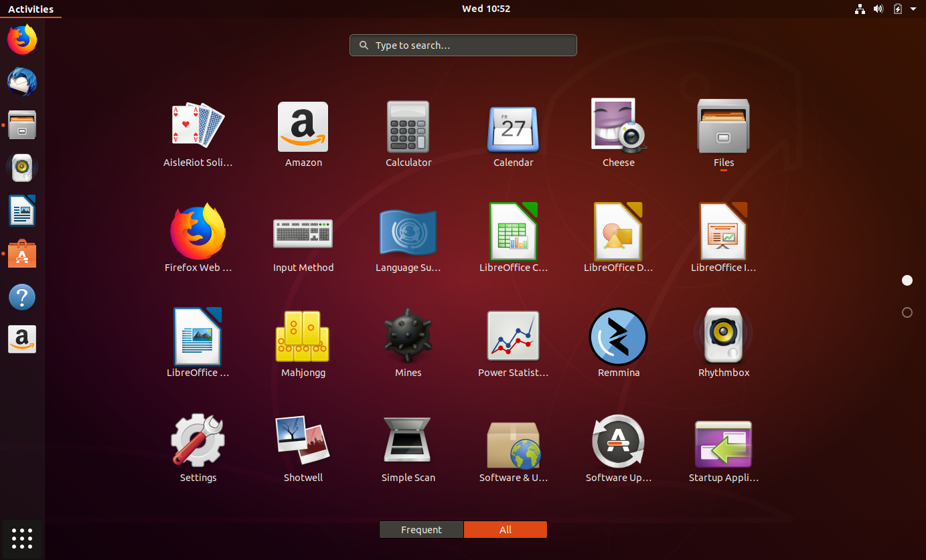Switch to the Frequent apps view

pos(421,529)
